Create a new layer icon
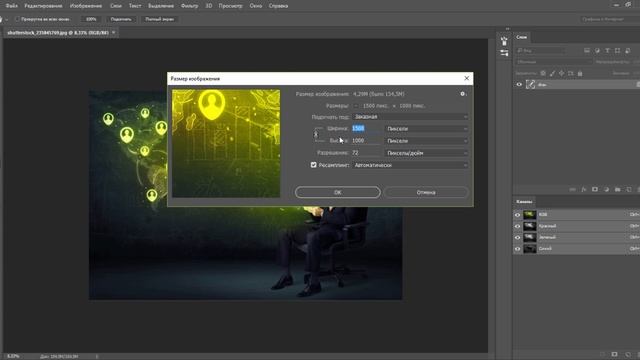Screen dimensions: 640x360 pos(629,189)
